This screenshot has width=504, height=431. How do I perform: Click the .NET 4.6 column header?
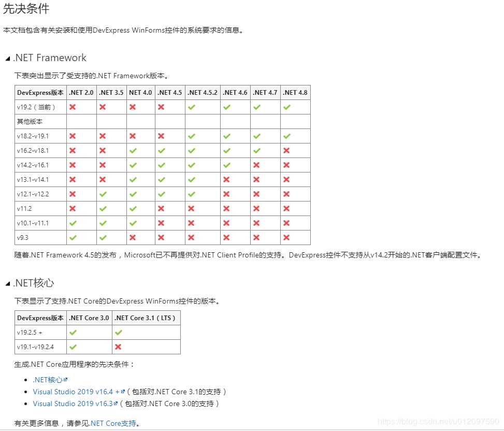pyautogui.click(x=235, y=93)
